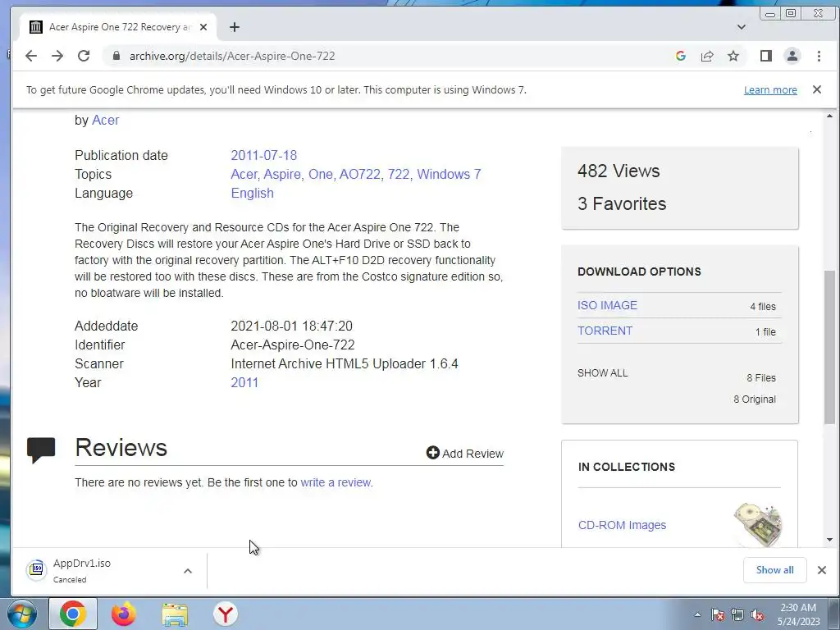Reload the archive.org page

(x=84, y=56)
